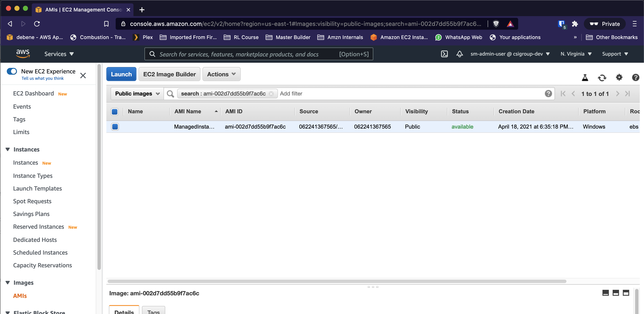The width and height of the screenshot is (644, 314).
Task: Minimize the image details pane
Action: point(605,293)
